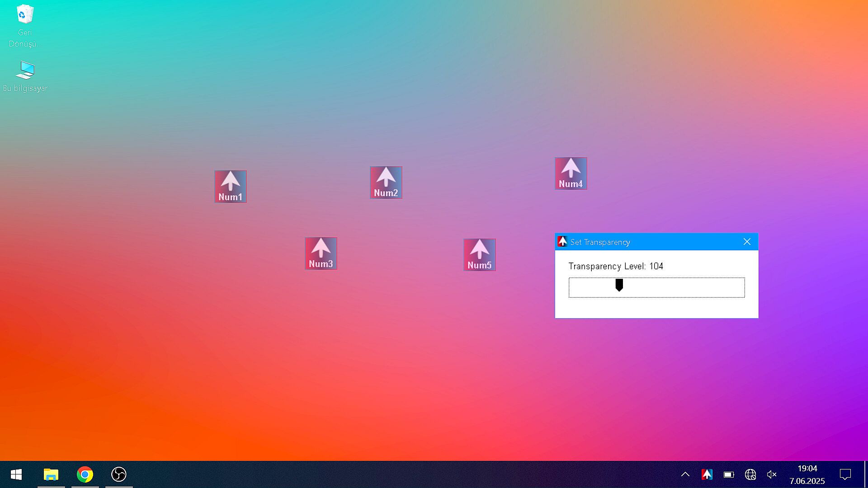Open the network globe tray icon
Image resolution: width=868 pixels, height=488 pixels.
tap(750, 474)
